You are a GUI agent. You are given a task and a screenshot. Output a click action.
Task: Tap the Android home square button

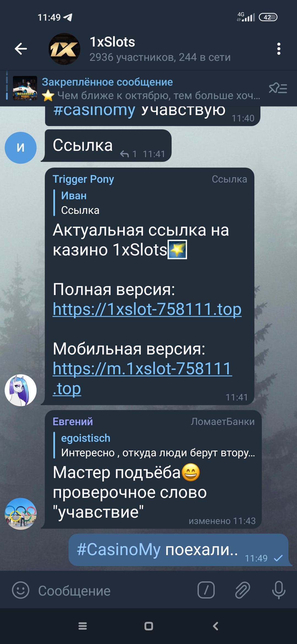tap(148, 626)
